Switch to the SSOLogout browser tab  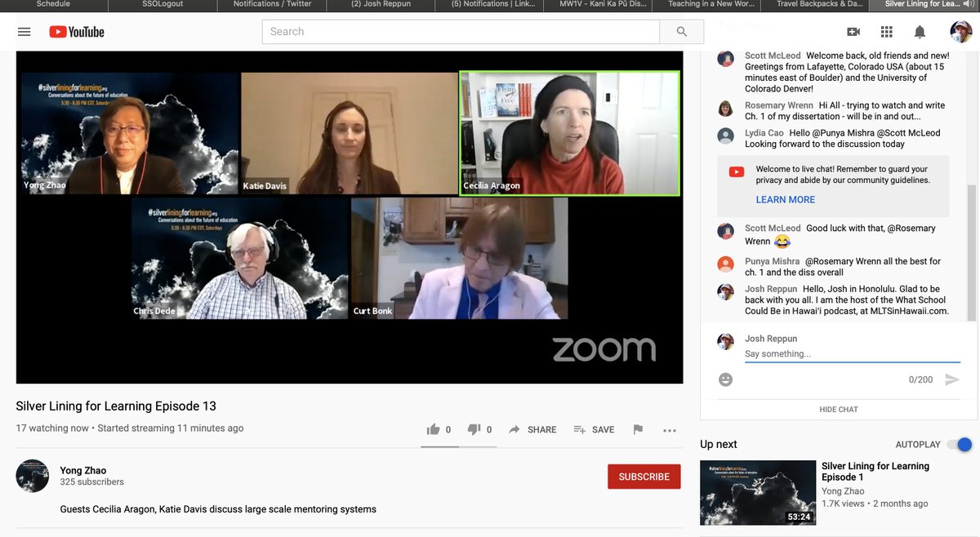[x=163, y=5]
